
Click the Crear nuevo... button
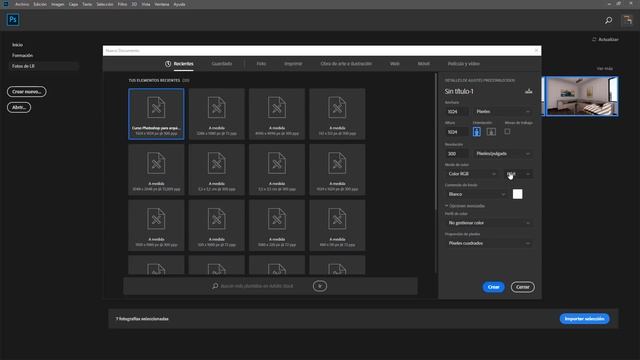27,91
